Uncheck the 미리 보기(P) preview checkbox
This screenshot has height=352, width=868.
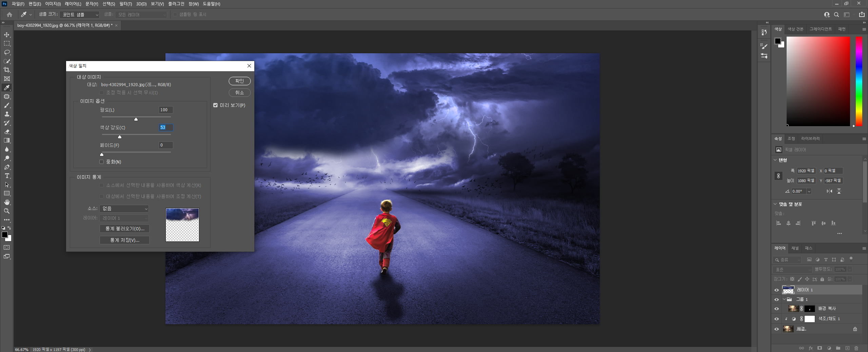point(215,105)
